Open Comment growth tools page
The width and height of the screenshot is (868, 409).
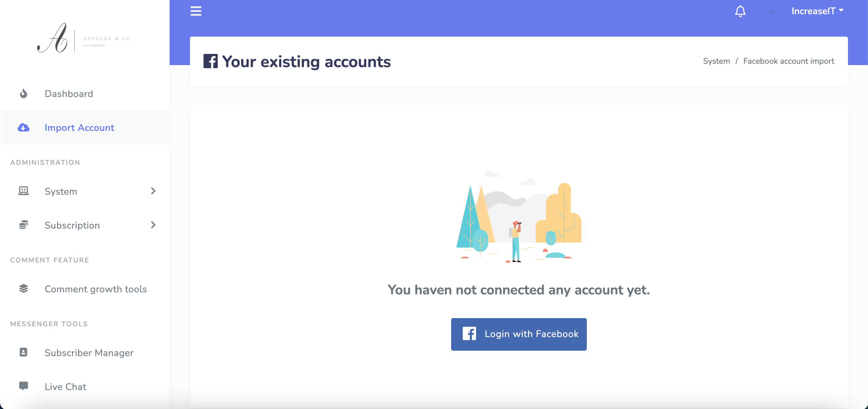[x=96, y=289]
